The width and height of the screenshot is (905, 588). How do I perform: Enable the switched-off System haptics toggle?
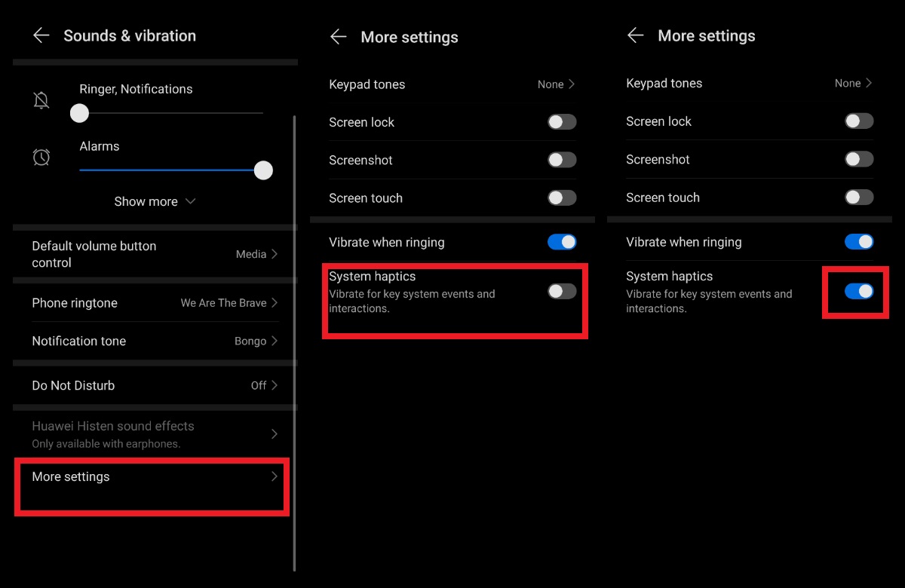[x=562, y=292]
